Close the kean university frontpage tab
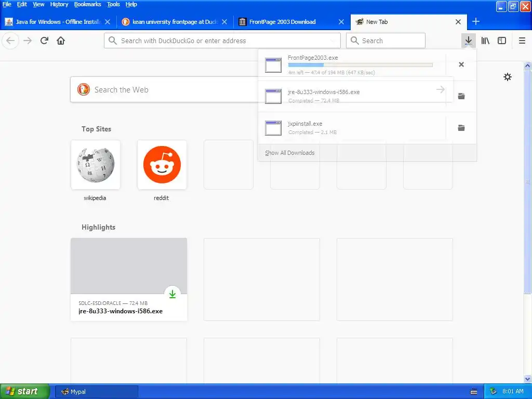Viewport: 532px width, 399px height. pyautogui.click(x=224, y=22)
